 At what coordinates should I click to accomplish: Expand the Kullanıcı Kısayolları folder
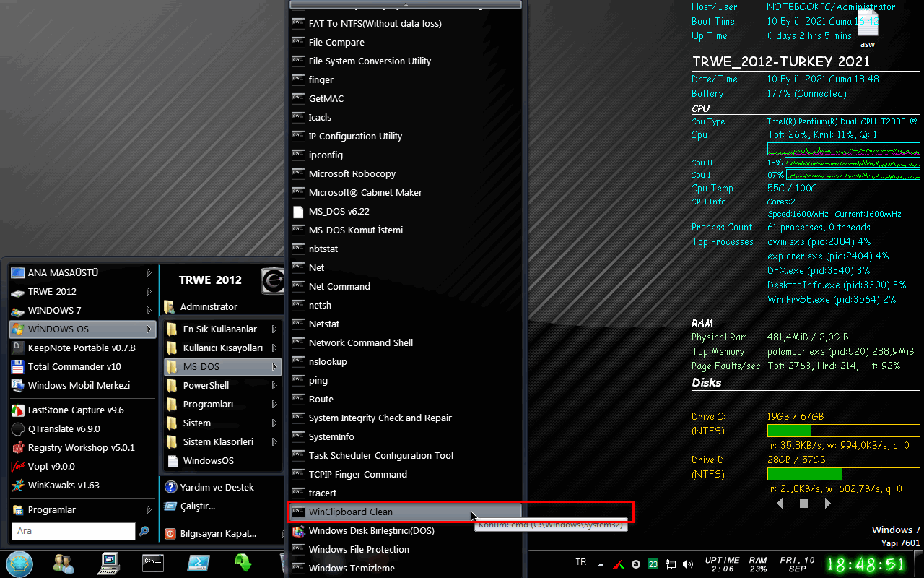222,348
